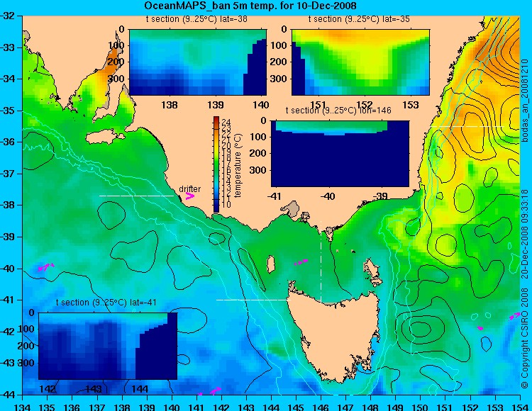The image size is (532, 411).
Task: Click the 140 longitude label on bottom axis
Action: (172, 407)
